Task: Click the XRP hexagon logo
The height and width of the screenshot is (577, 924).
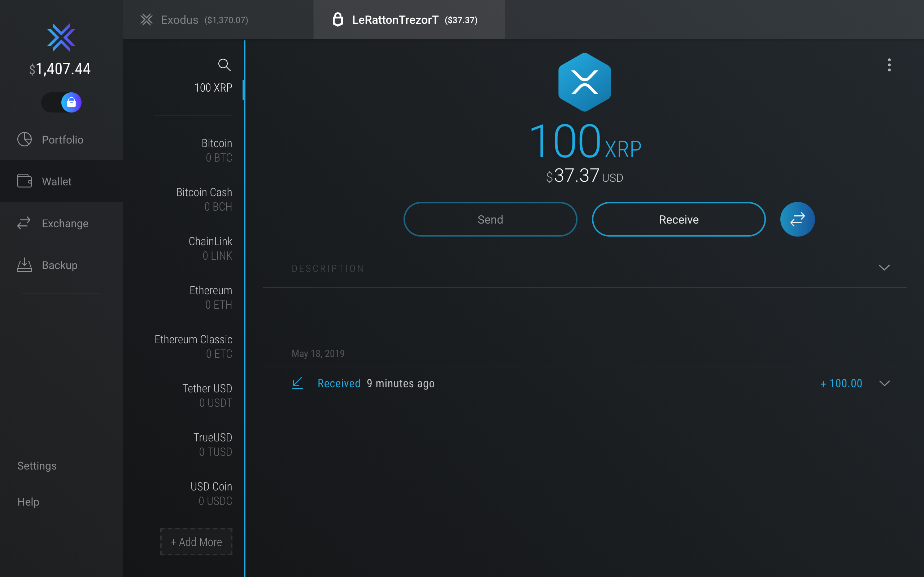Action: 584,82
